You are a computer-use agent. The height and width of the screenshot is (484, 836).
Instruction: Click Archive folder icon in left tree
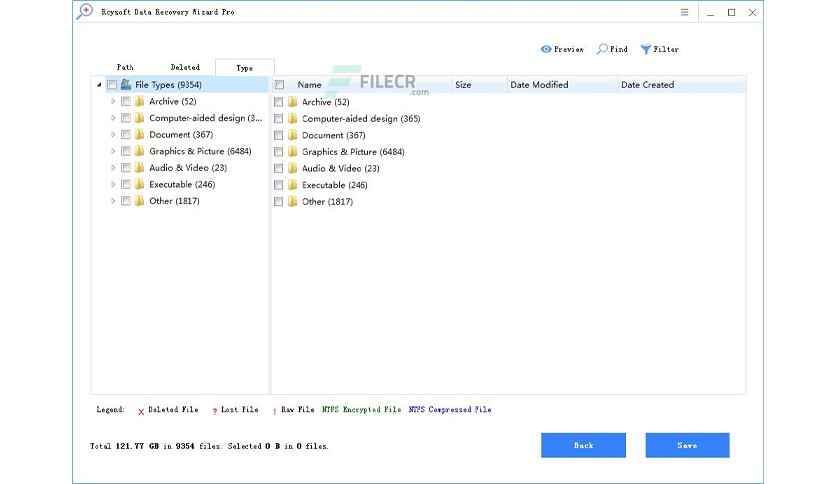140,101
